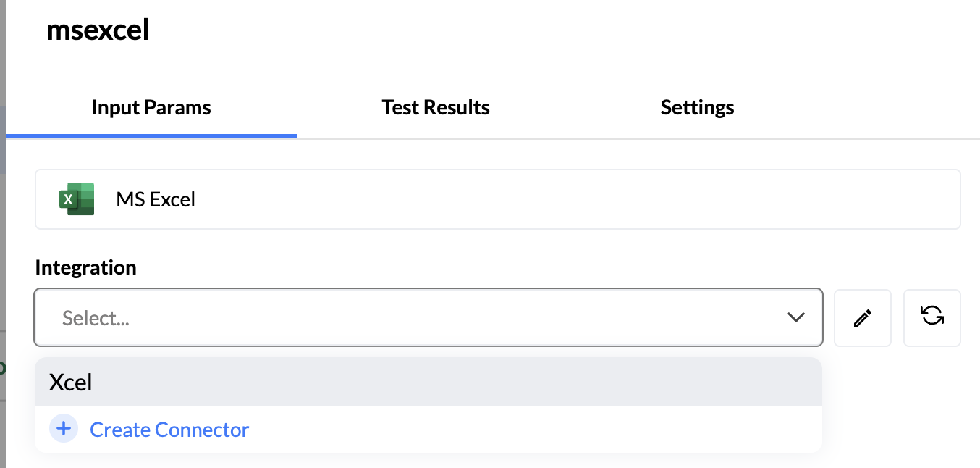Image resolution: width=980 pixels, height=468 pixels.
Task: Select the MS Excel label text
Action: coord(156,199)
